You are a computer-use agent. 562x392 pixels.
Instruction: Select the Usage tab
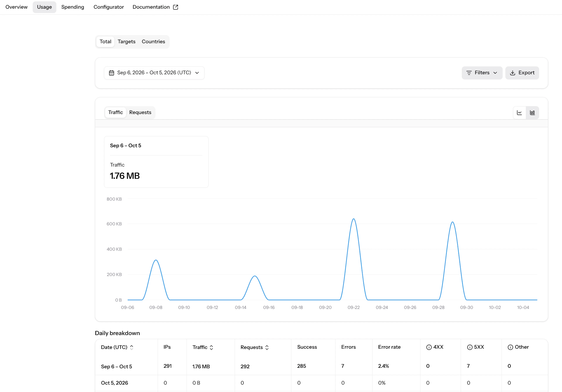pos(44,7)
